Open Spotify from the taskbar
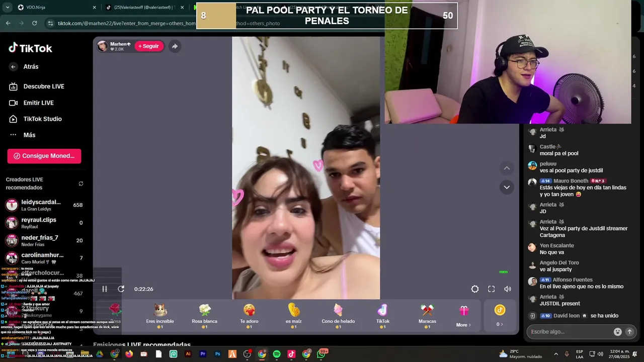Image resolution: width=644 pixels, height=362 pixels. tap(277, 354)
